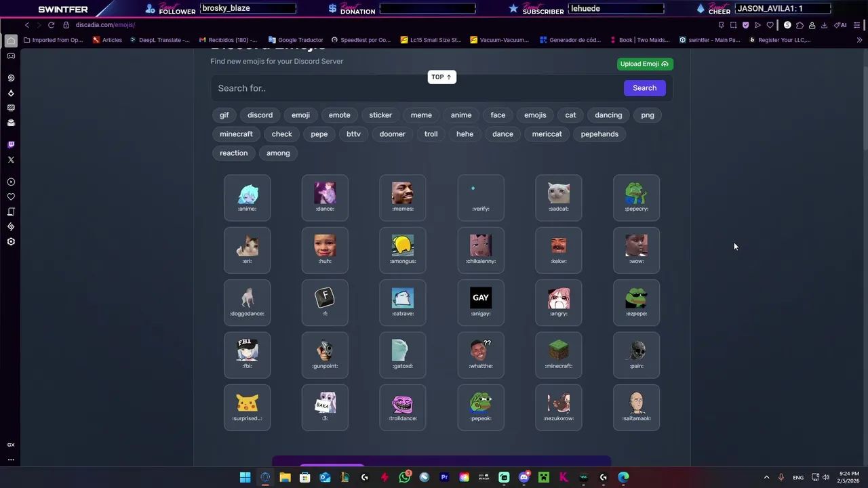Open the :memes: emoji card
Viewport: 868px width, 488px height.
point(403,198)
